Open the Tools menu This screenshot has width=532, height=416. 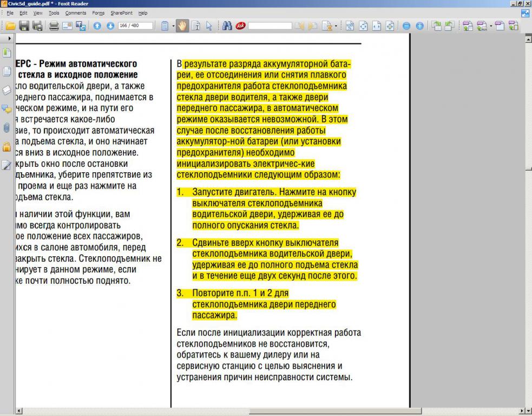coord(54,13)
